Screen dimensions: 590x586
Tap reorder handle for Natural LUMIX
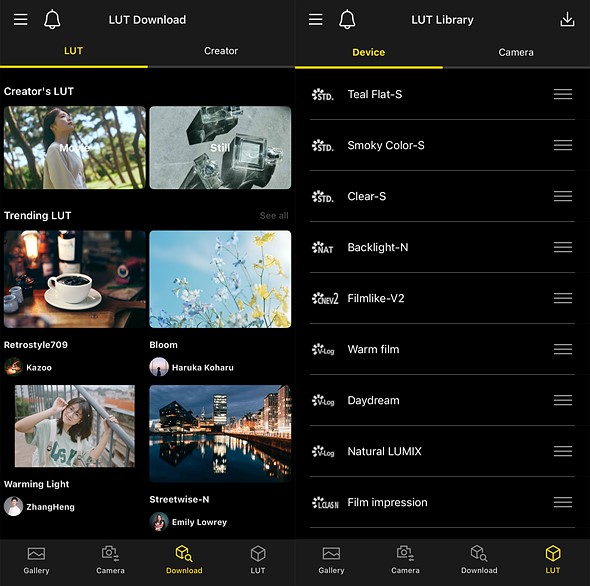click(x=563, y=451)
